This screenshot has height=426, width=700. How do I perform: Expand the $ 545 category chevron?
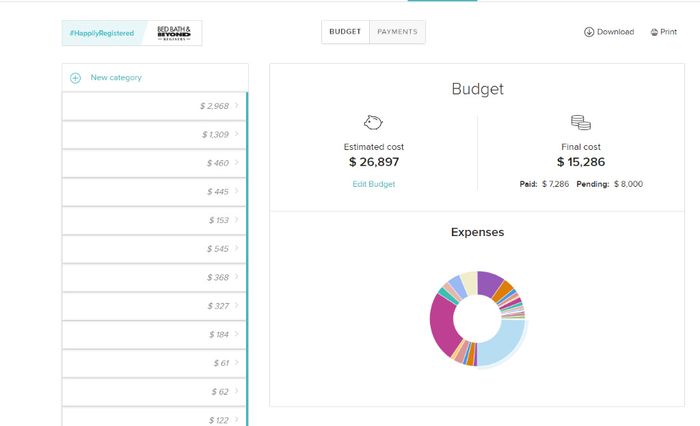coord(237,248)
